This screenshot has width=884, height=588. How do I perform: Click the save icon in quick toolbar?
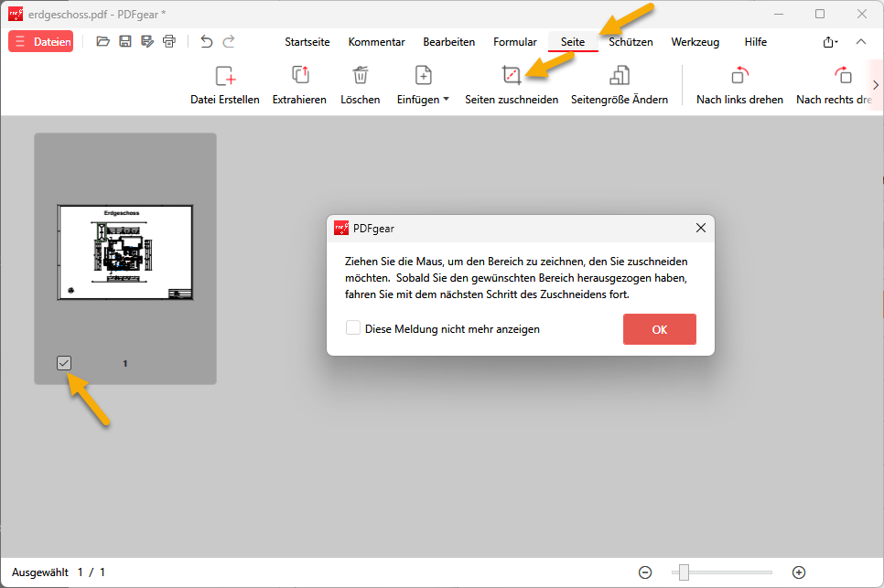click(125, 41)
